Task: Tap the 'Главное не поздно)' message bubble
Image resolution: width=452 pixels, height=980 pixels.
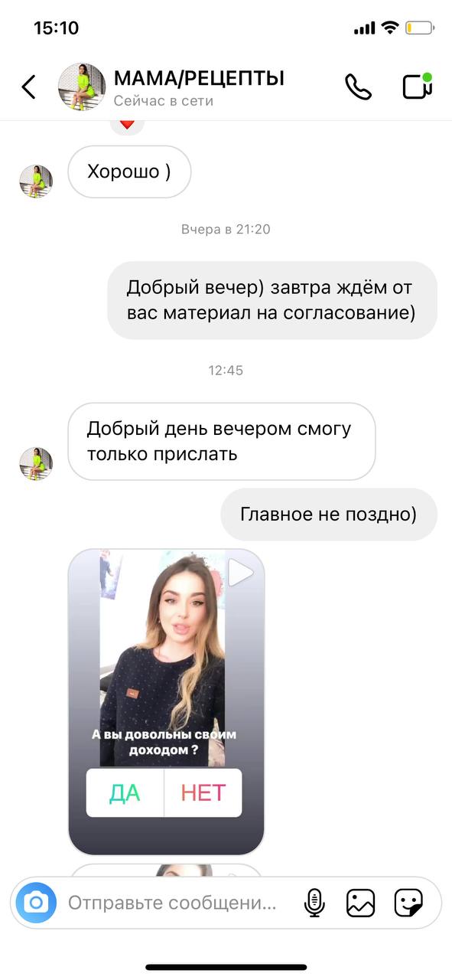Action: click(329, 514)
